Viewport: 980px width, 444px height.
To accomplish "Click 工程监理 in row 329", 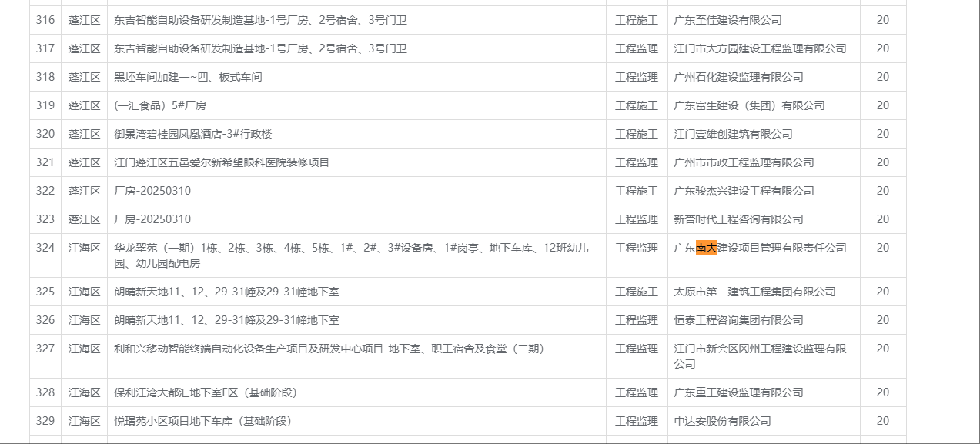I will click(x=637, y=421).
